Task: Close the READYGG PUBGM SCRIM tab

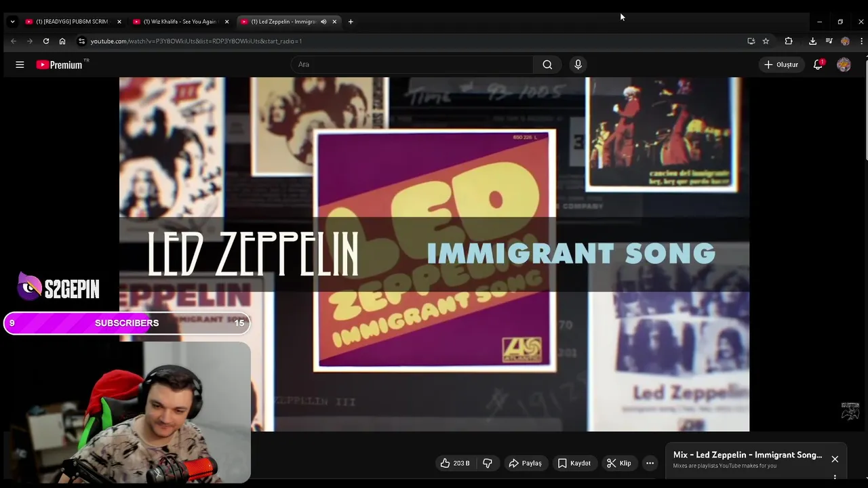Action: pyautogui.click(x=119, y=22)
